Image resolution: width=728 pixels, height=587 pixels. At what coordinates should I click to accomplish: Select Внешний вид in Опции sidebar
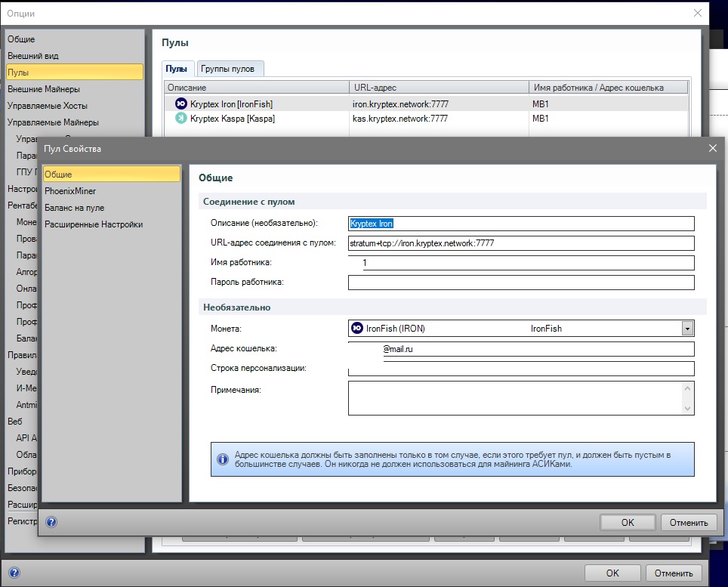pos(33,56)
